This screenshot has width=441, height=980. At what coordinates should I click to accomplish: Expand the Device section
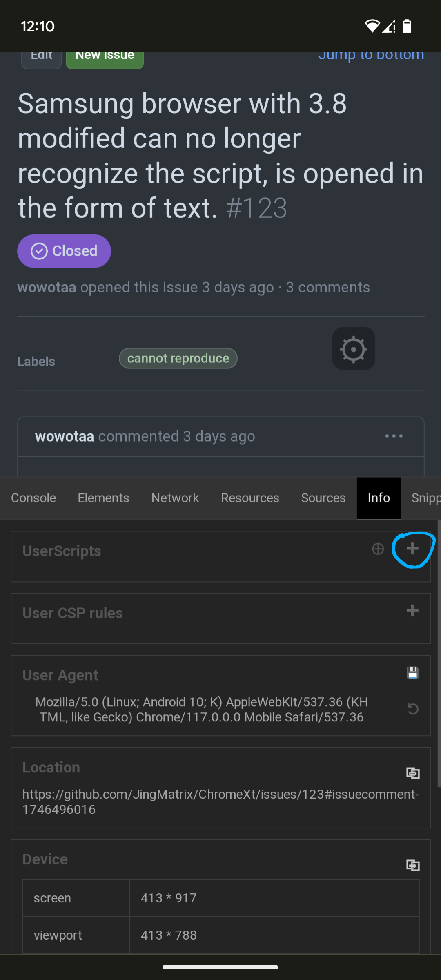pyautogui.click(x=45, y=859)
